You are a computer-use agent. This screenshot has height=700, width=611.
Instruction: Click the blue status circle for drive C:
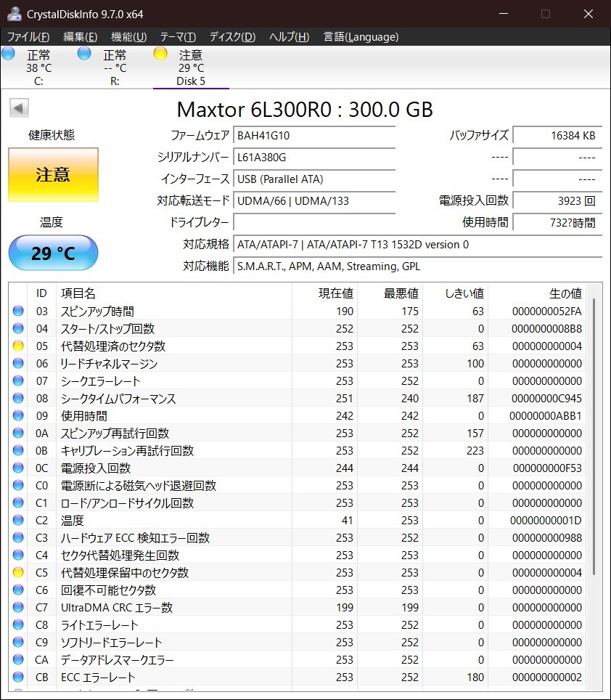coord(9,54)
